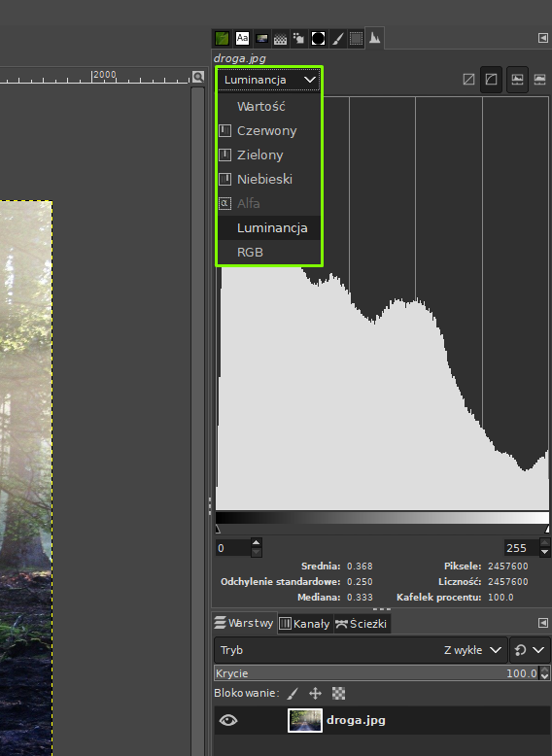This screenshot has width=552, height=756.
Task: Select linear histogram scale button
Action: (517, 79)
